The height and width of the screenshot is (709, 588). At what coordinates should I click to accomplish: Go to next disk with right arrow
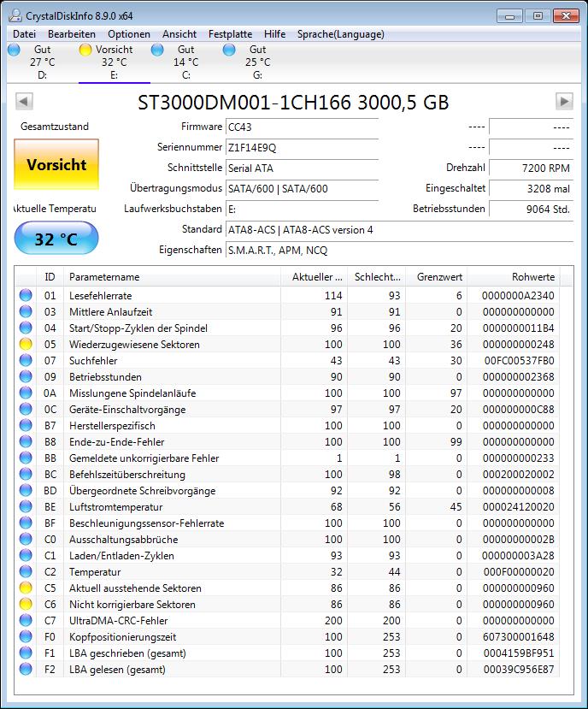(x=564, y=101)
